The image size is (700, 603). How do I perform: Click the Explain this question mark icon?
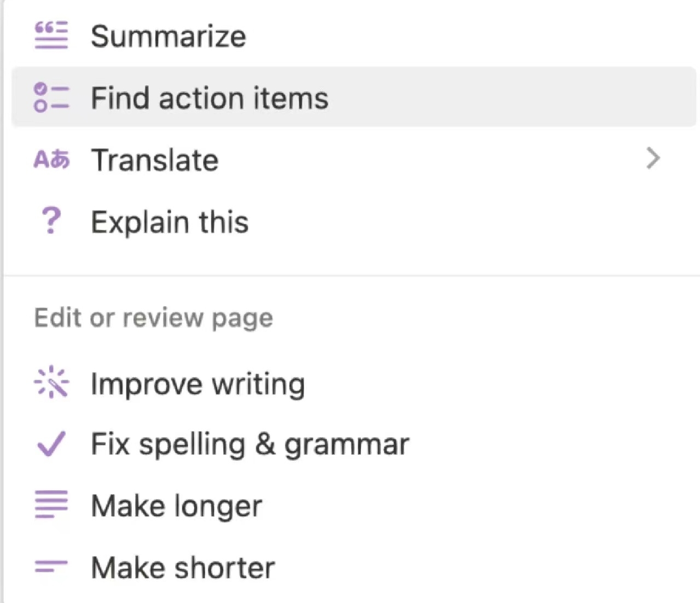point(51,222)
